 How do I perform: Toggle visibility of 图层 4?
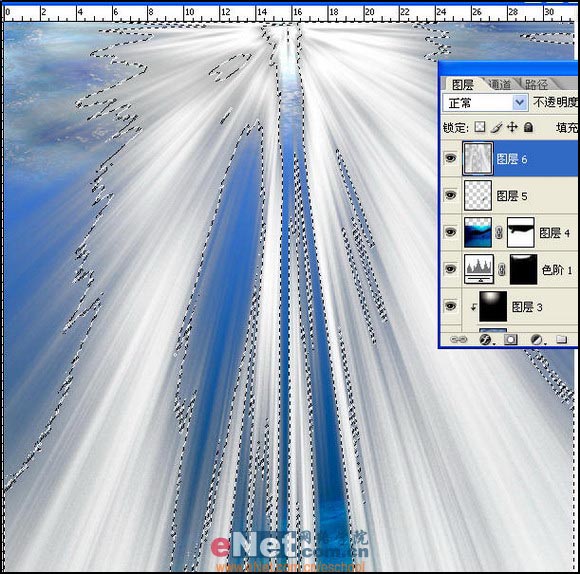coord(450,232)
